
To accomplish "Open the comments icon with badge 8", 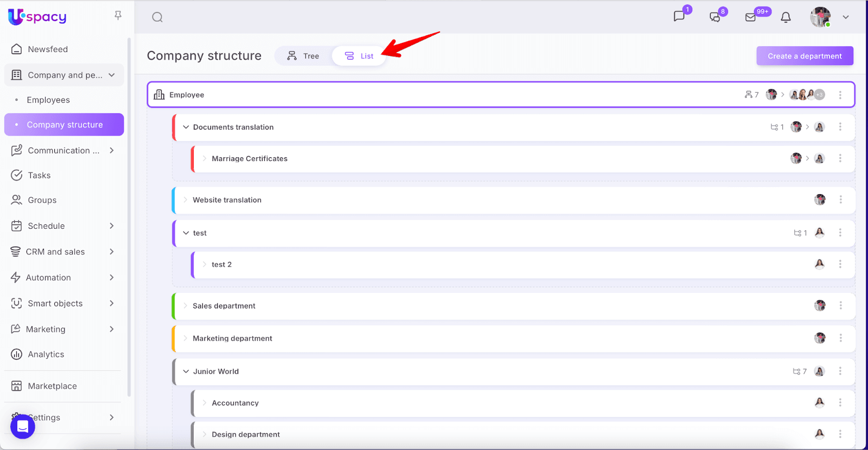I will coord(715,17).
